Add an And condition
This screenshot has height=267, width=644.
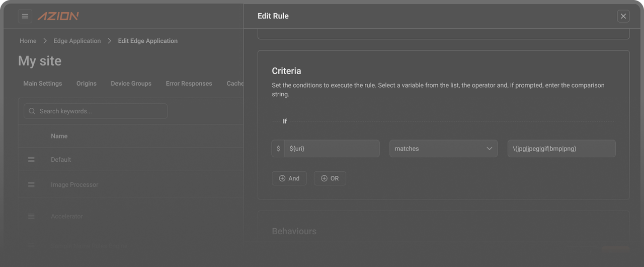click(x=289, y=178)
